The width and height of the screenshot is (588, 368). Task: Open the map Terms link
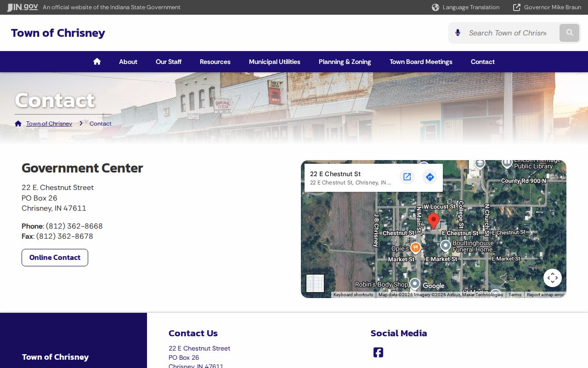[x=515, y=295]
